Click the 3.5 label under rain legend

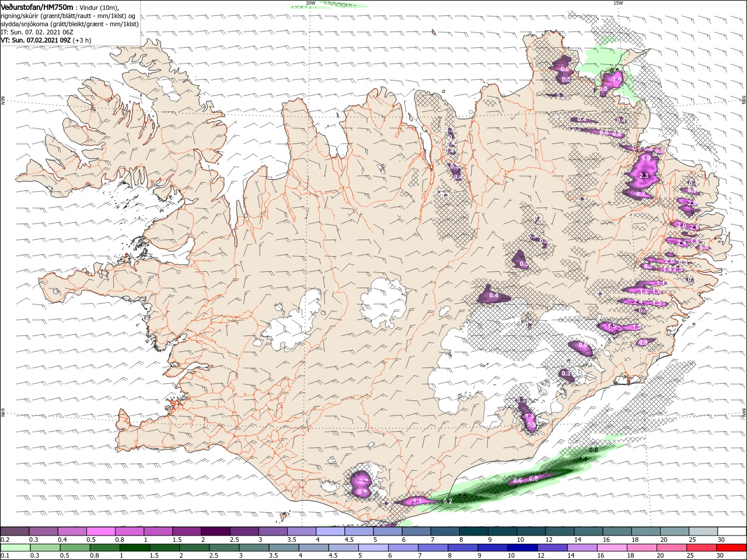273,556
